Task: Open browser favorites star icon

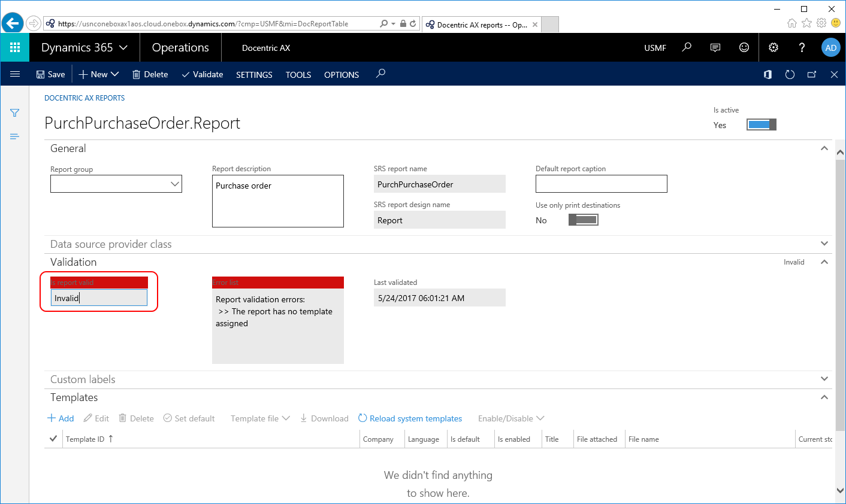Action: (806, 23)
